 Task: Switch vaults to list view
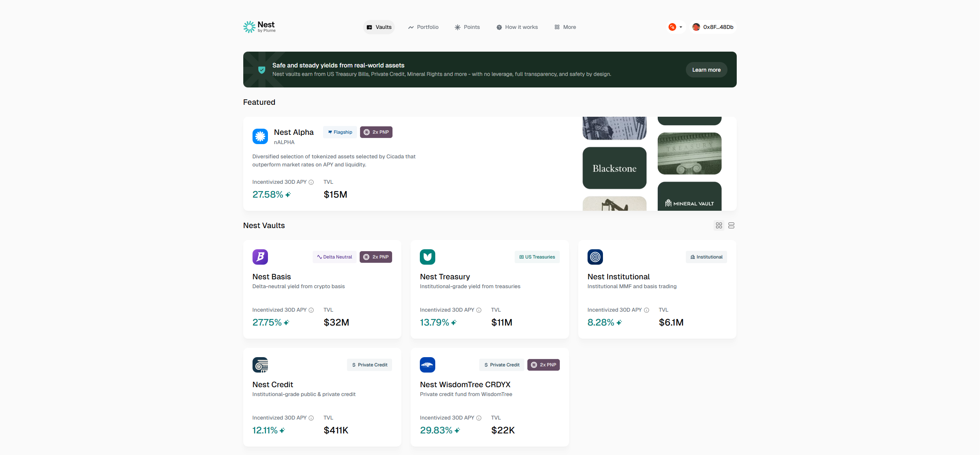(x=731, y=225)
